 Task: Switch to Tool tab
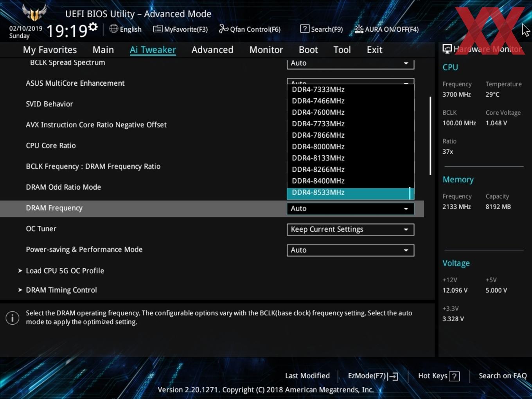(x=342, y=50)
